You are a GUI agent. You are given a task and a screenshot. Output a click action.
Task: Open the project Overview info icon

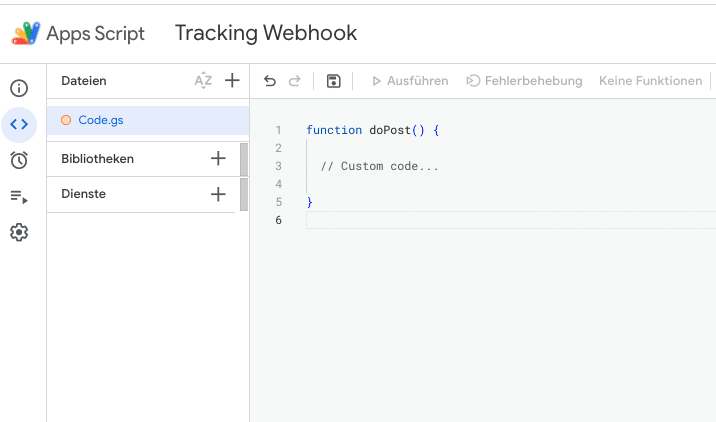[19, 88]
